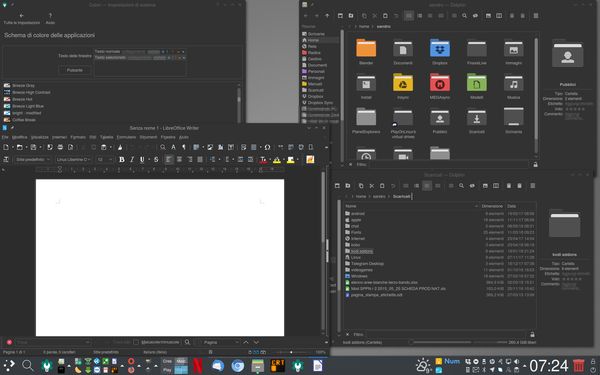This screenshot has height=375, width=600.
Task: Open the Tabella menu in Writer
Action: (107, 137)
